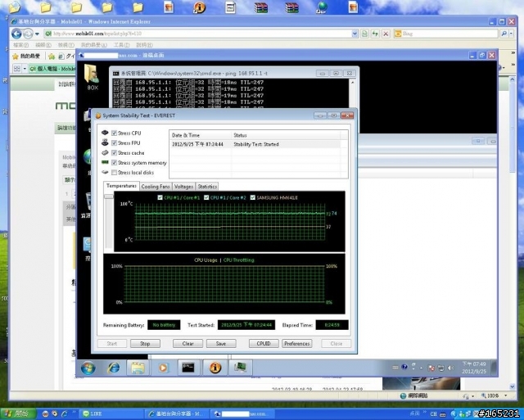Image resolution: width=524 pixels, height=420 pixels.
Task: Click Mobile01 task in XP taskbar
Action: pyautogui.click(x=176, y=414)
